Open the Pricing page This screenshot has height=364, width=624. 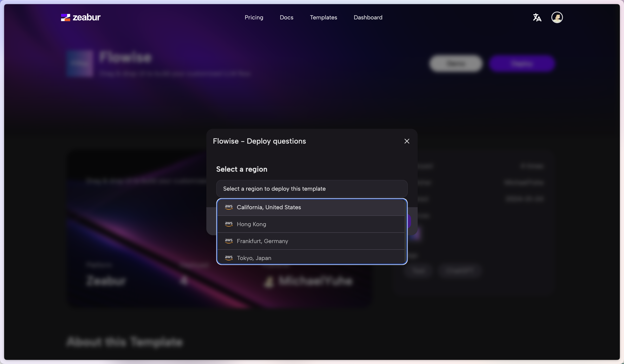coord(254,17)
